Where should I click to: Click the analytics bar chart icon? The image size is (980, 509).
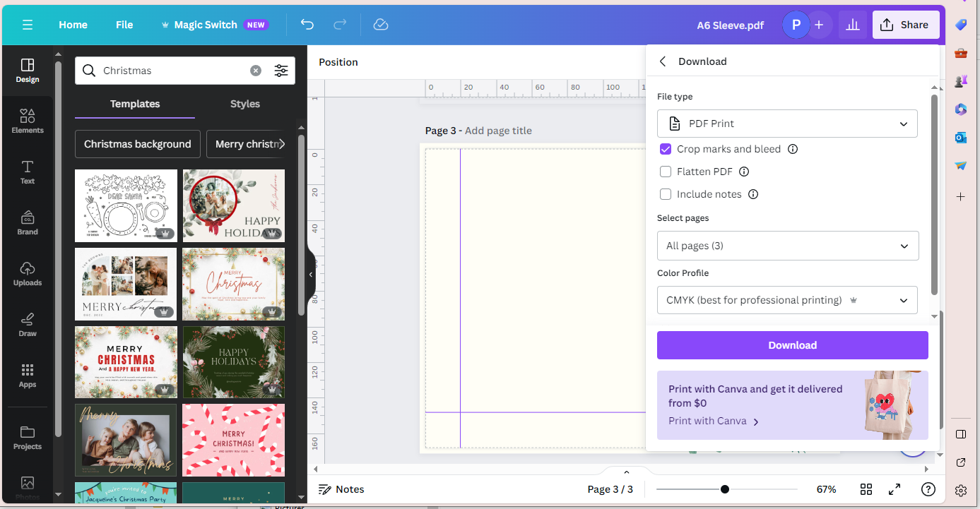[x=853, y=25]
